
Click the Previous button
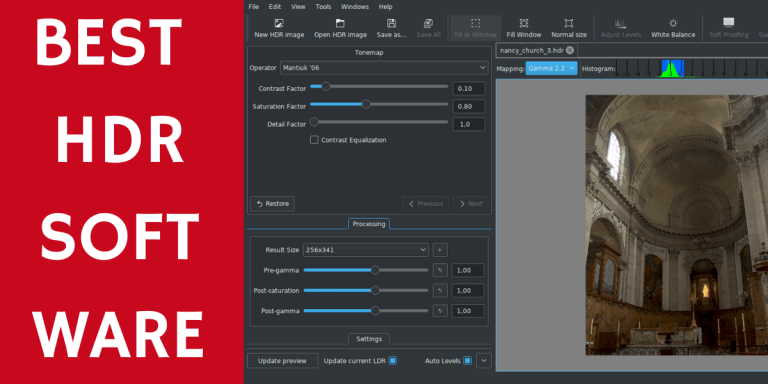point(425,204)
